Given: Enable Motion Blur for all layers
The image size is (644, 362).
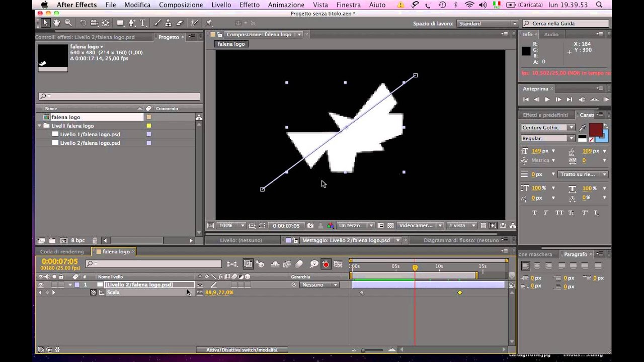Looking at the screenshot, I should click(299, 264).
